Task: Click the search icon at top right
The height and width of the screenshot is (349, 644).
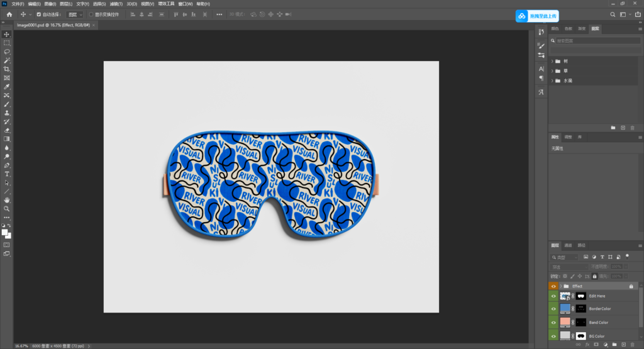Action: (613, 14)
